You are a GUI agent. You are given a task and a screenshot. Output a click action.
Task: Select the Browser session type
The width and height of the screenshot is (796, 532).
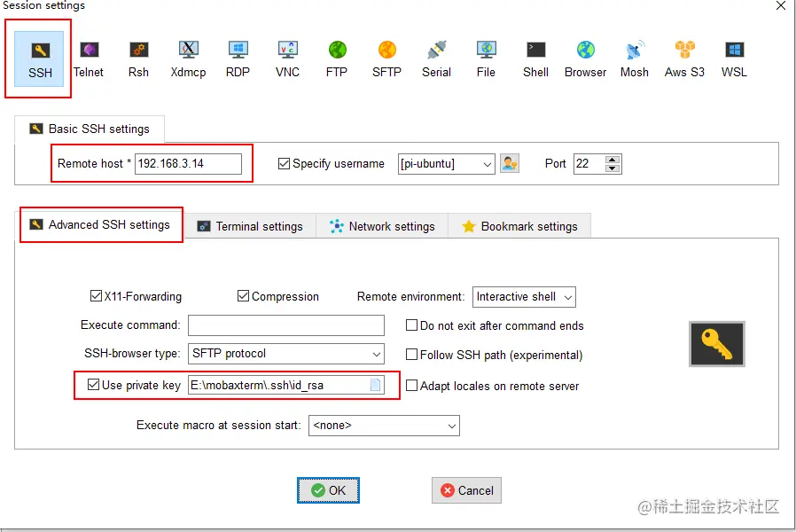click(585, 59)
